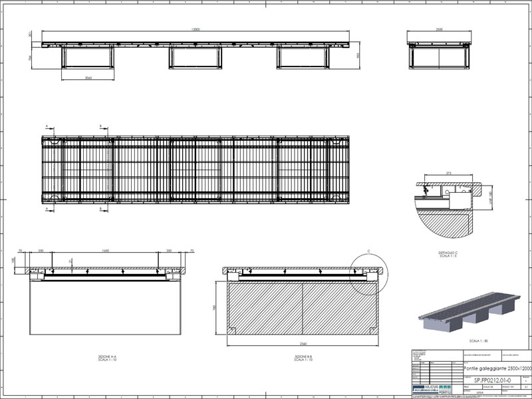Click the 2500 width dimension in end view
Screen dimensions: 532x399
tap(439, 30)
